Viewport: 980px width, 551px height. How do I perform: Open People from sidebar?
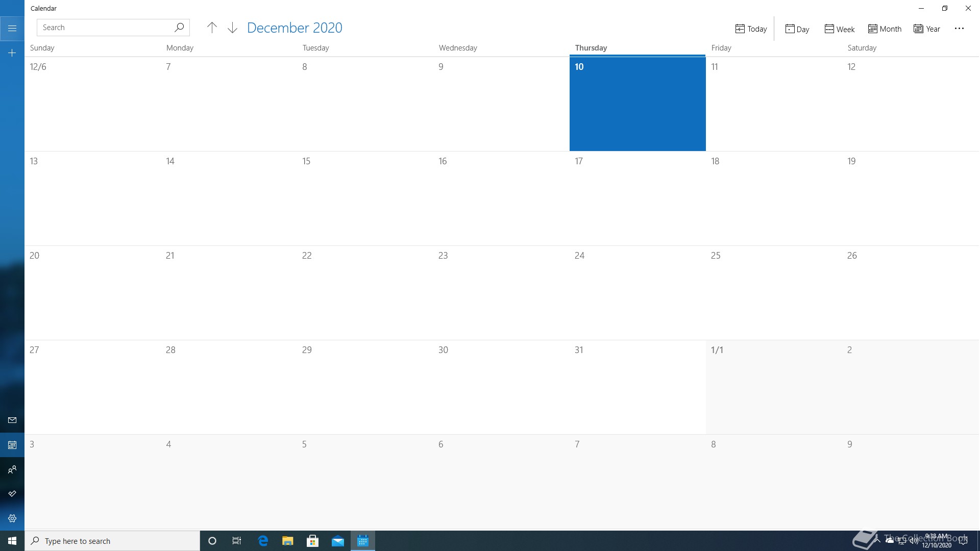[x=12, y=469]
